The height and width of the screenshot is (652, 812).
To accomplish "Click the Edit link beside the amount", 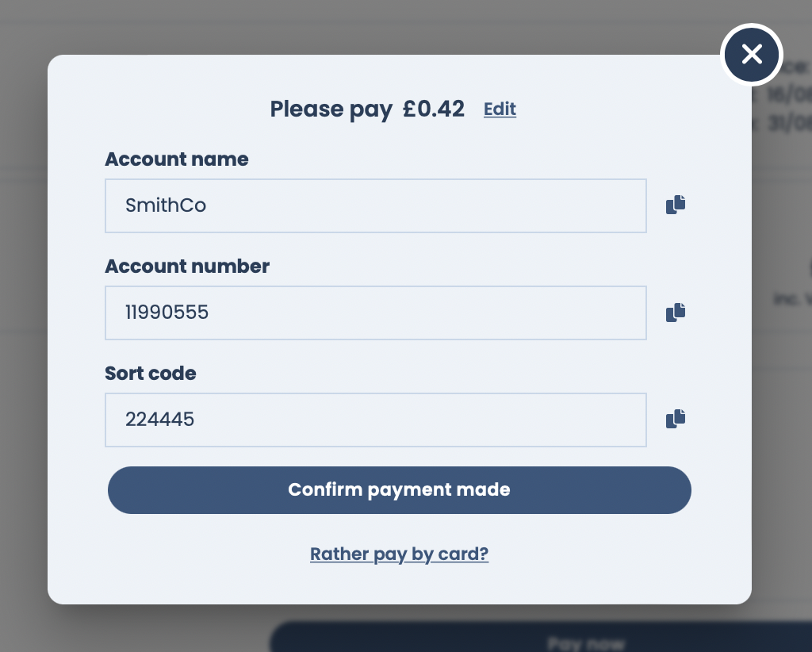I will coord(500,109).
